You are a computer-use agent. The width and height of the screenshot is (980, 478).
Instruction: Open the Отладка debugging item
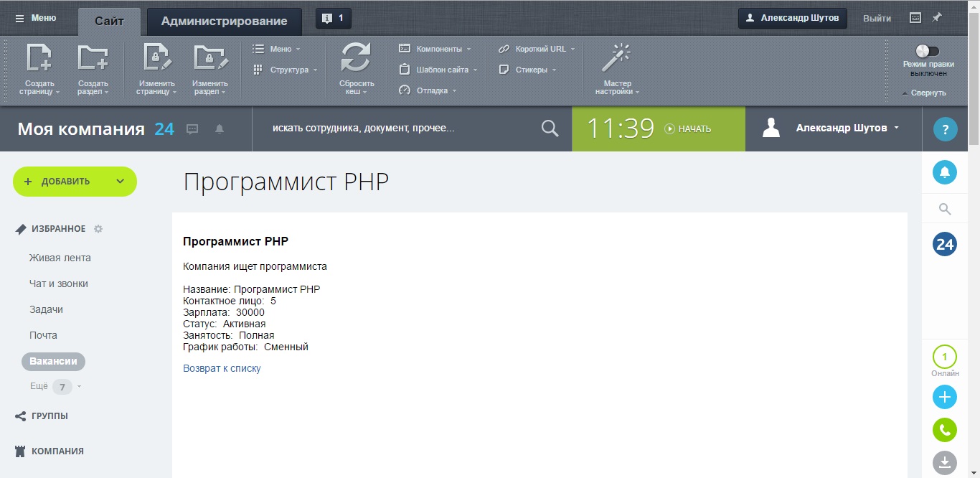pyautogui.click(x=428, y=90)
